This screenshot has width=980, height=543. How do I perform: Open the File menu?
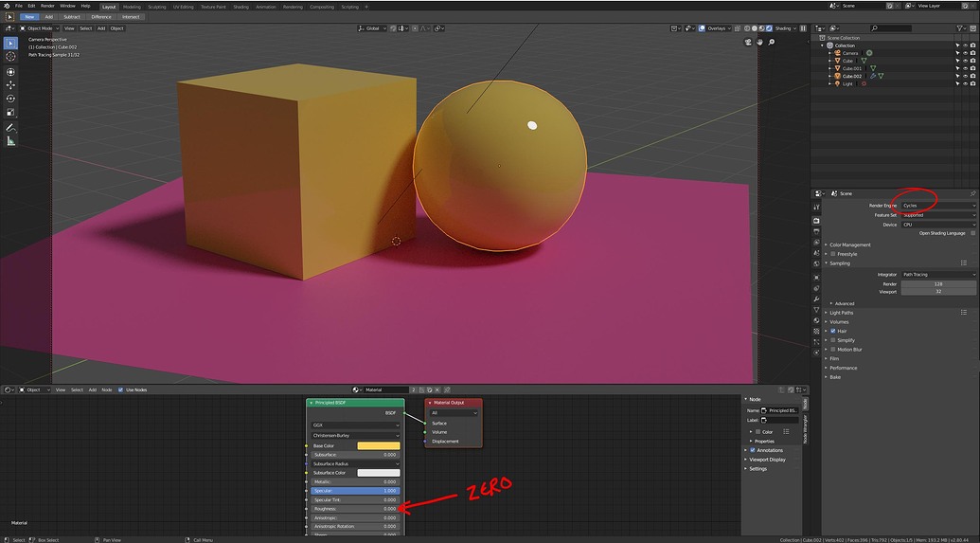click(19, 6)
